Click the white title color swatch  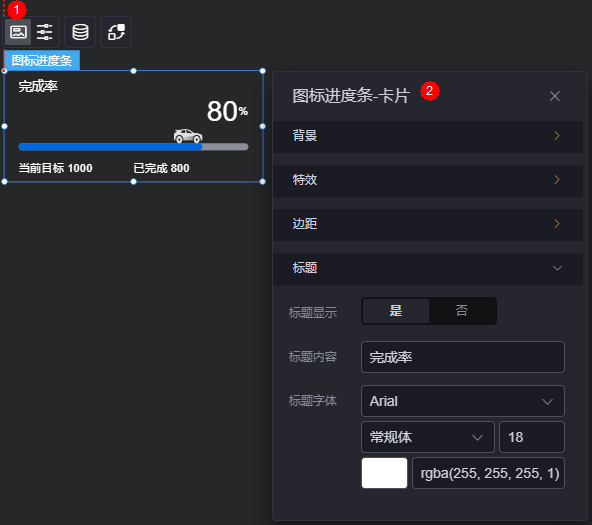(384, 473)
